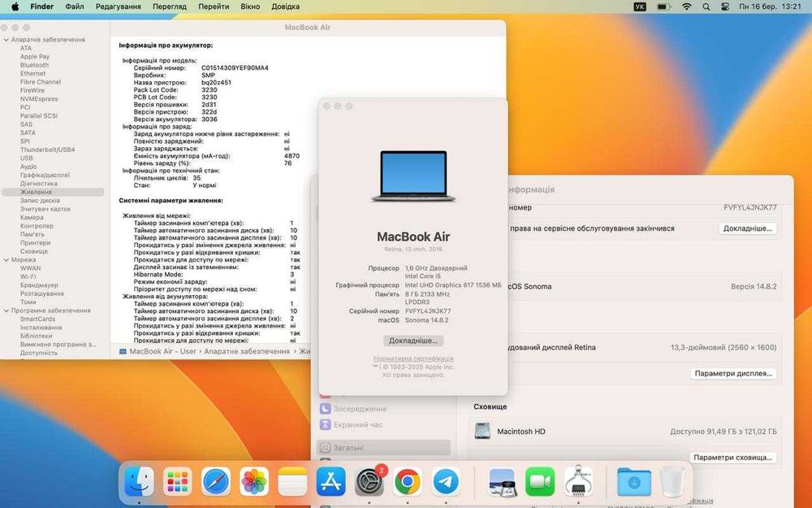Open the Перегляд menu
The image size is (812, 508).
pyautogui.click(x=170, y=7)
